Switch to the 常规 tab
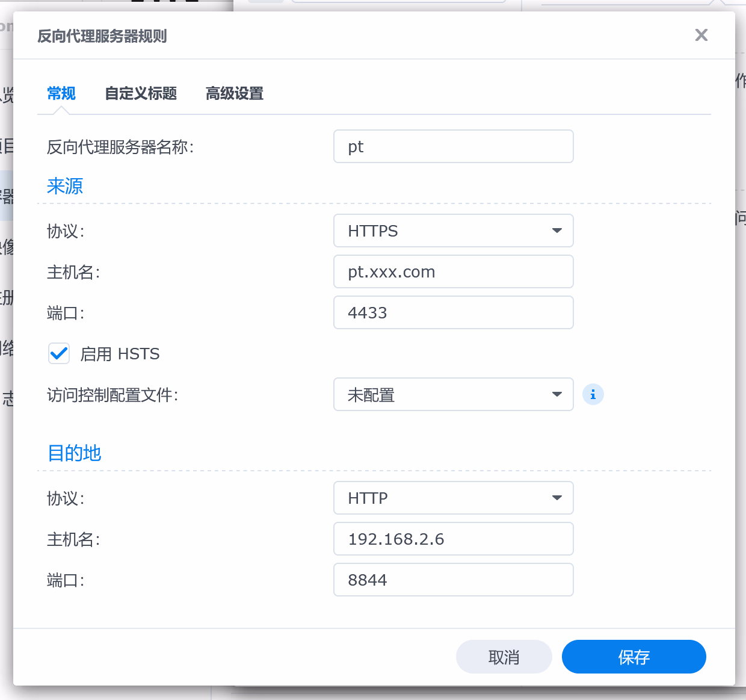Screen dimensions: 746x700 [x=61, y=93]
